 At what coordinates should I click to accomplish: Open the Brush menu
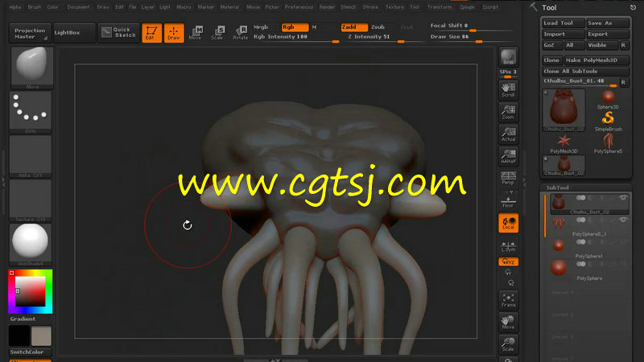pos(35,7)
